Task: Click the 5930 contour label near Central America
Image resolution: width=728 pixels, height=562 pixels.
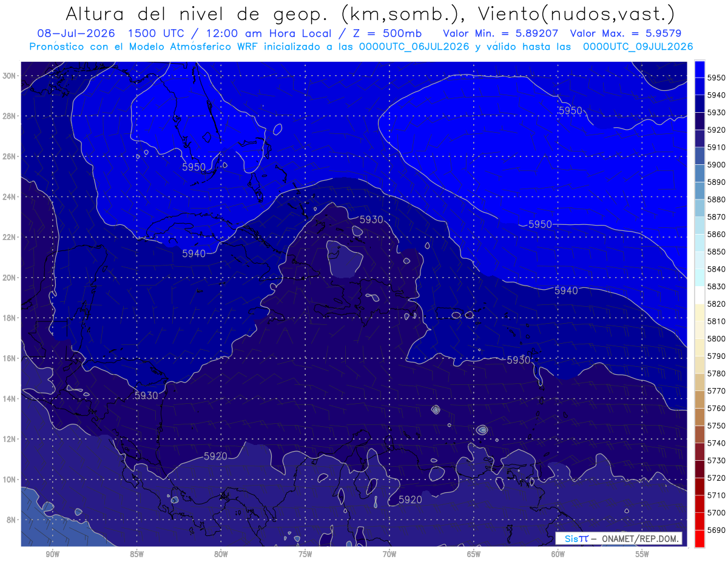Action: click(x=146, y=395)
